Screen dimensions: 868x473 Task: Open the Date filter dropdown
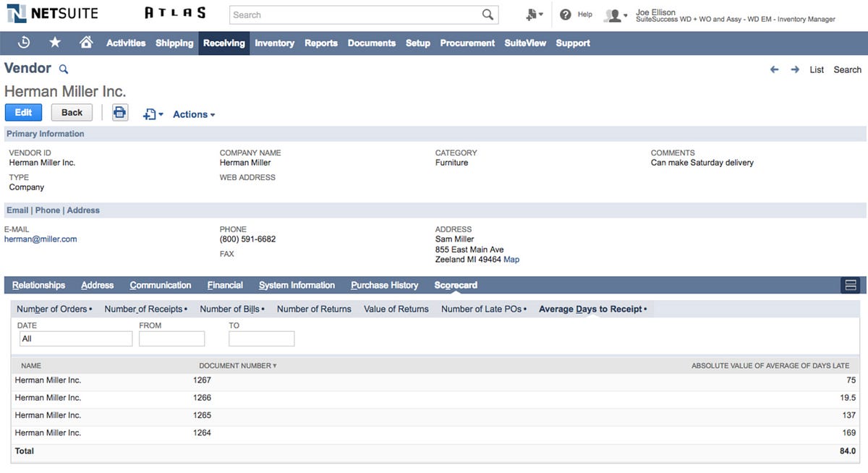click(75, 338)
